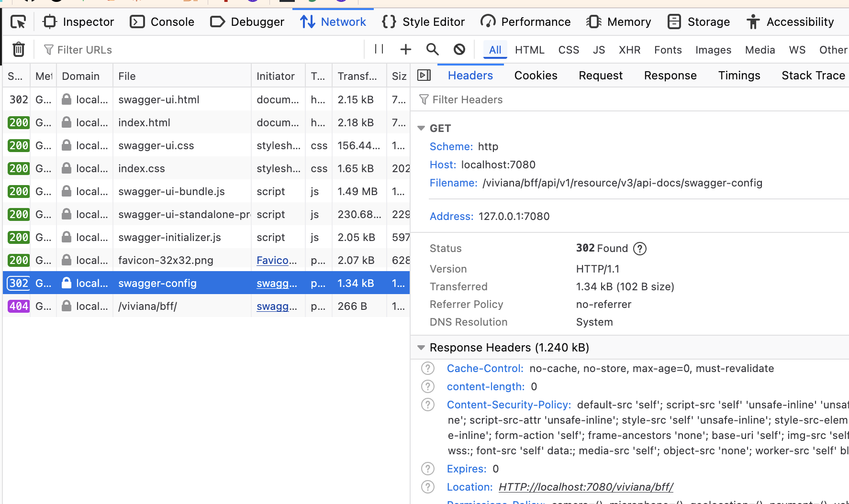
Task: Select the swagger-initializer.js request row
Action: pos(206,237)
